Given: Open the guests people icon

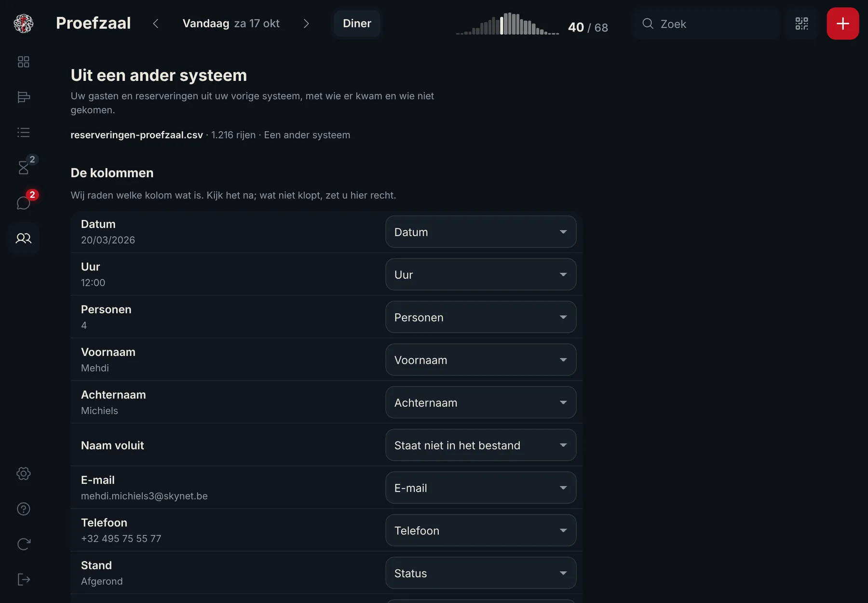Looking at the screenshot, I should pos(23,238).
